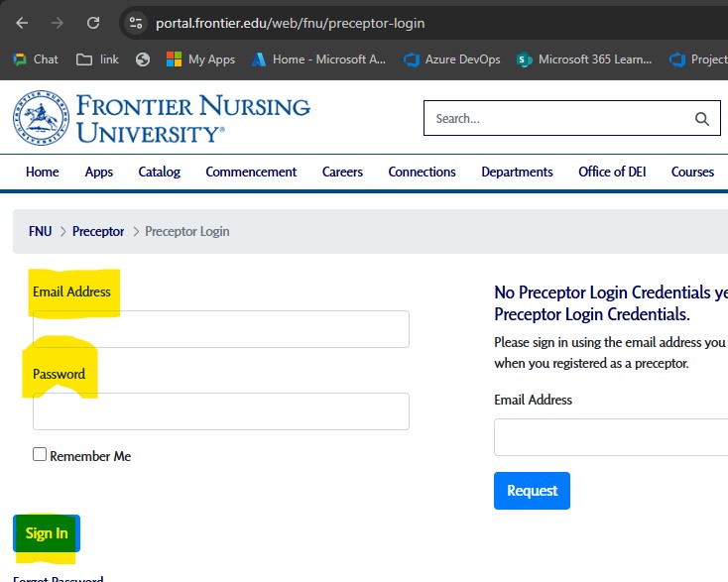Focus the login Email Address field
The image size is (728, 582).
tap(221, 329)
